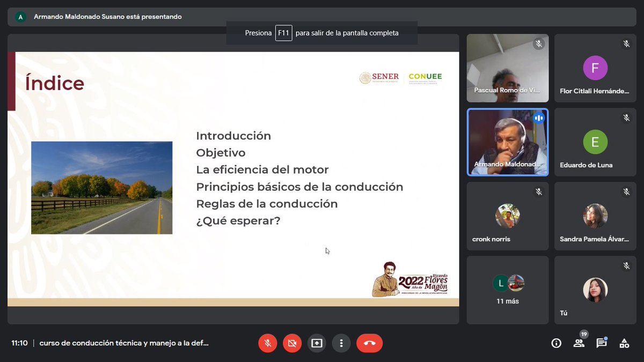Click the 'Armando Maldonad...' tile name label
644x362 pixels.
pyautogui.click(x=507, y=165)
